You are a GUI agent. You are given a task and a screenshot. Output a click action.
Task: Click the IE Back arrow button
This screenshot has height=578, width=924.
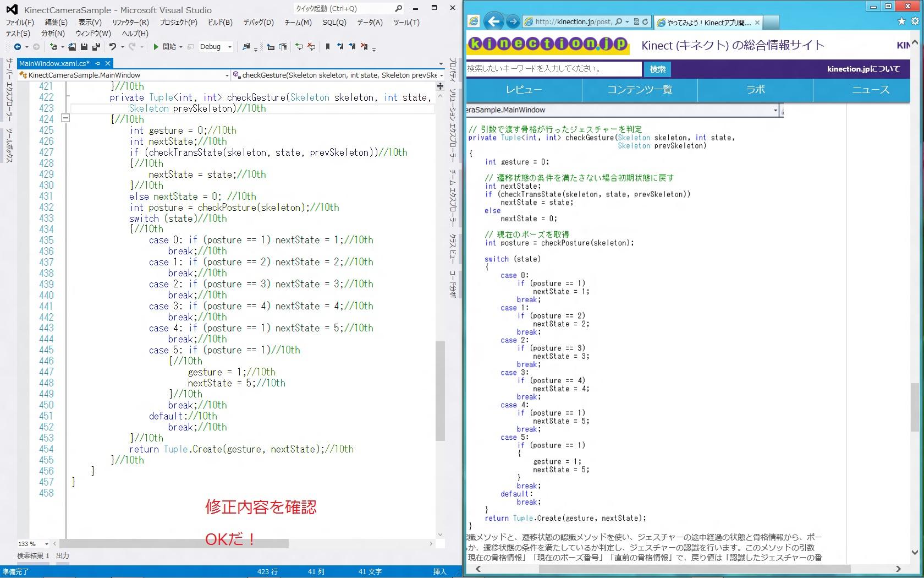click(494, 21)
